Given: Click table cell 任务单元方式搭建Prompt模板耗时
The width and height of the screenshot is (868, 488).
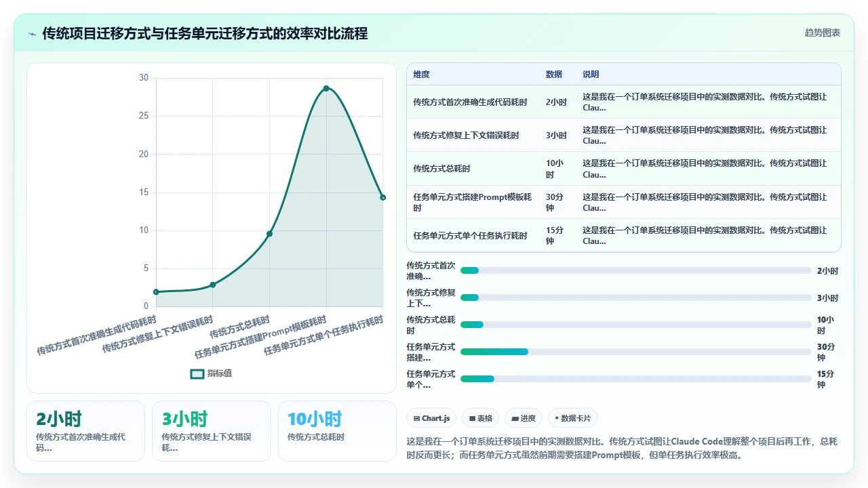Looking at the screenshot, I should pos(473,202).
